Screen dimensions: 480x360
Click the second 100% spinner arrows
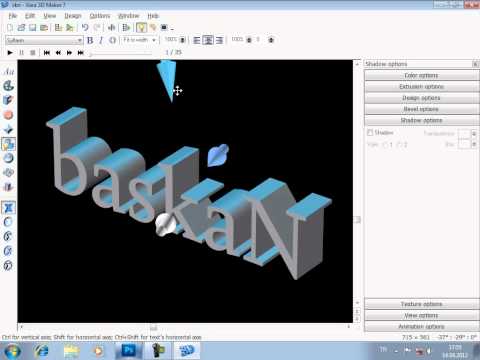point(249,40)
